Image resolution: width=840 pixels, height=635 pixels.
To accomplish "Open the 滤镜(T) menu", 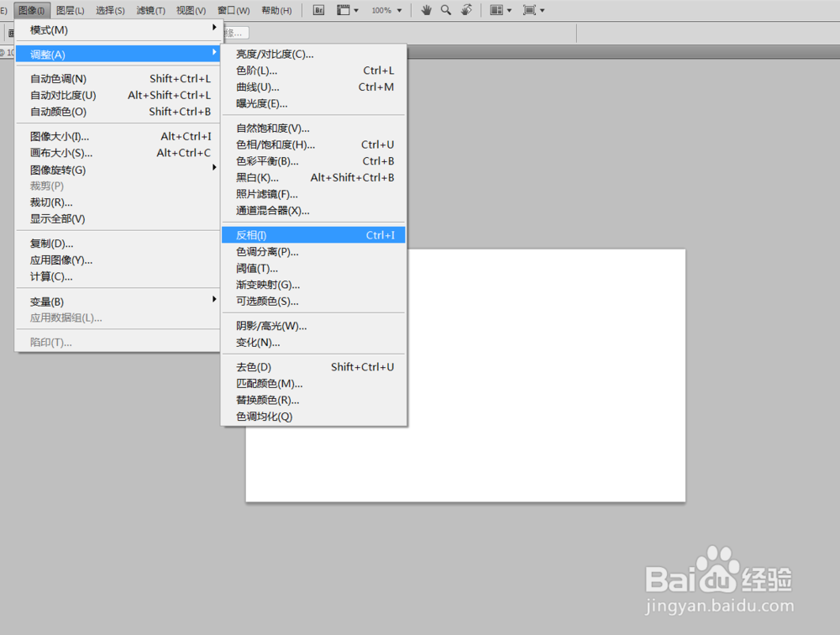I will tap(150, 10).
